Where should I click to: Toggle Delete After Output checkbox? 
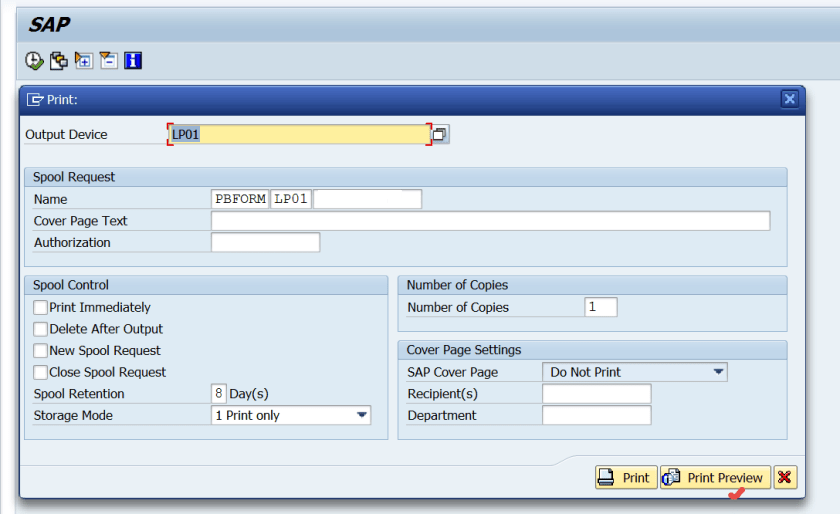[40, 329]
